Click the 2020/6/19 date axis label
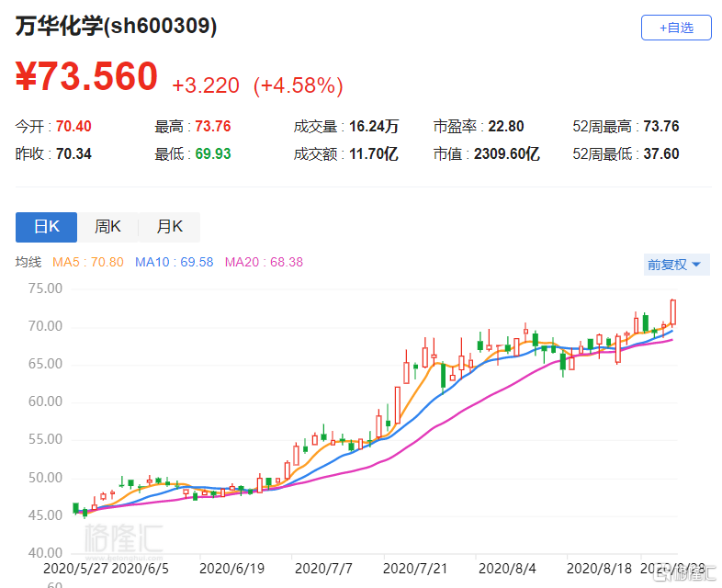Screen dimensions: 722x588 pyautogui.click(x=231, y=569)
